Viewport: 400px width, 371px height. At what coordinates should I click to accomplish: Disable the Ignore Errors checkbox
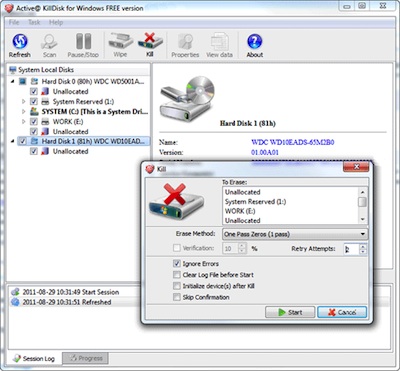point(177,264)
